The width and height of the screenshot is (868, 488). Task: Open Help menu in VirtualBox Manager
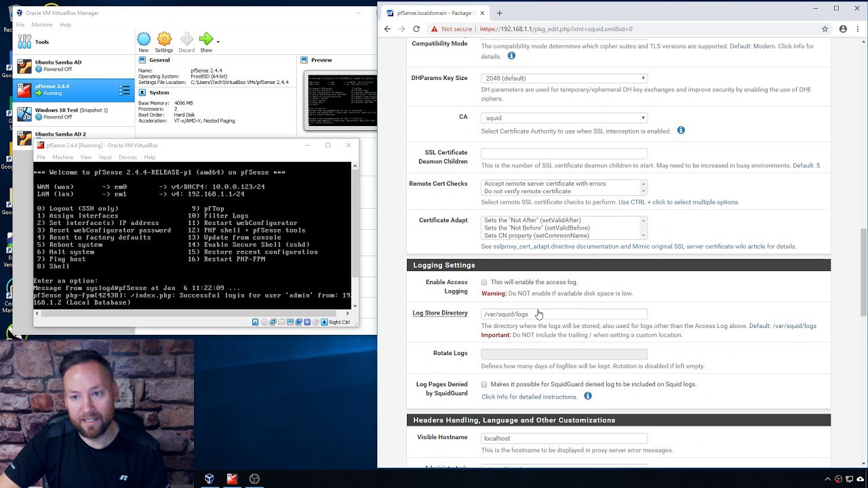click(x=65, y=24)
